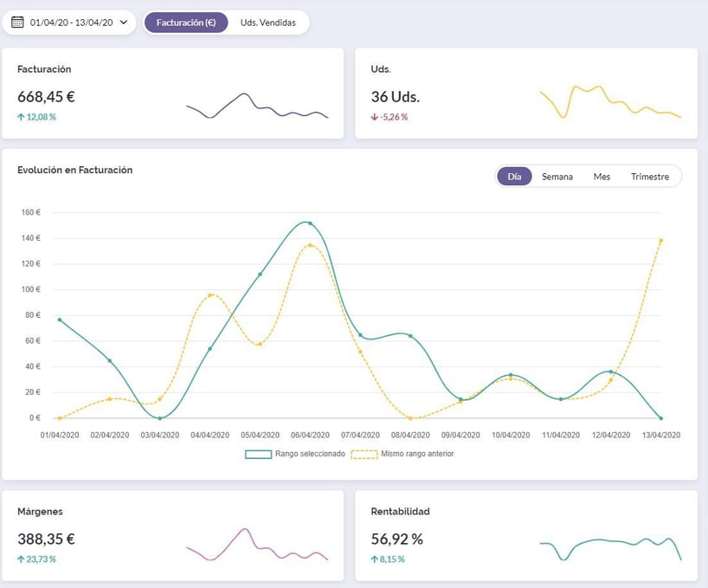Click the 12,08 % growth figure
The width and height of the screenshot is (708, 588).
(x=41, y=117)
